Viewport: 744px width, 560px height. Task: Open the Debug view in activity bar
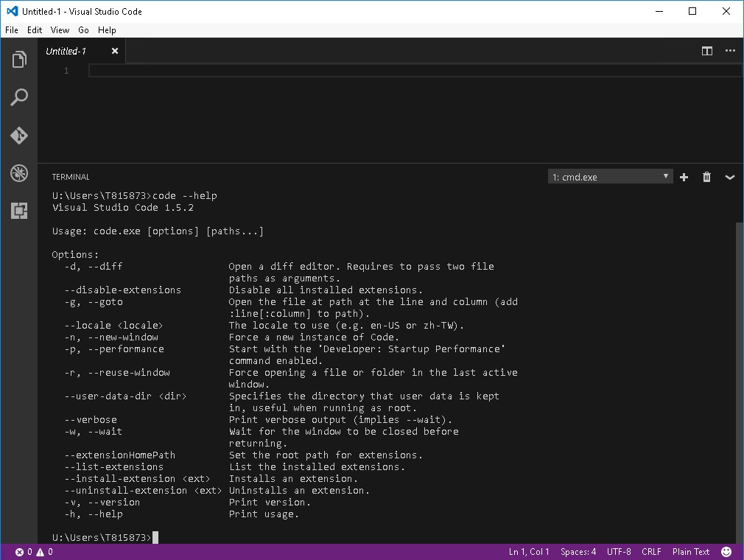pyautogui.click(x=19, y=173)
